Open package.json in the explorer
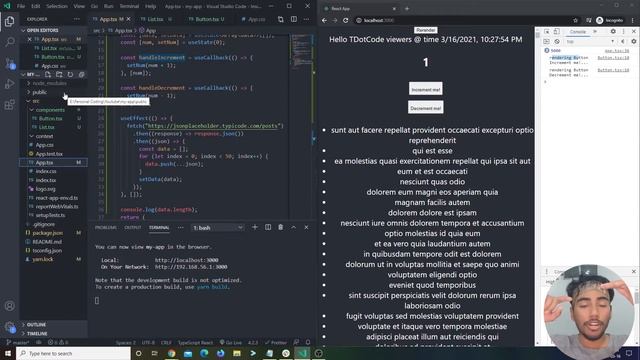Viewport: 640px width, 360px height. pos(47,233)
